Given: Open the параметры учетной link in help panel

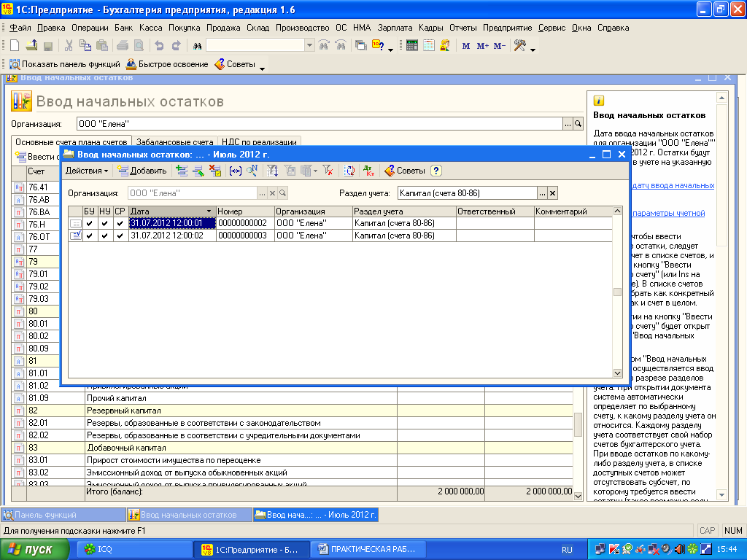Looking at the screenshot, I should (668, 213).
